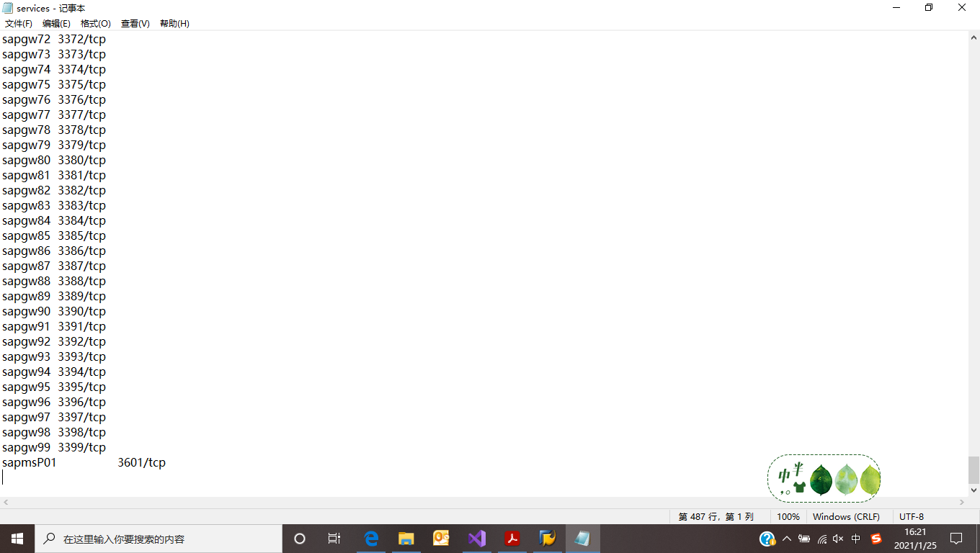This screenshot has width=980, height=553.
Task: Toggle Cortana search circle on taskbar
Action: [299, 538]
